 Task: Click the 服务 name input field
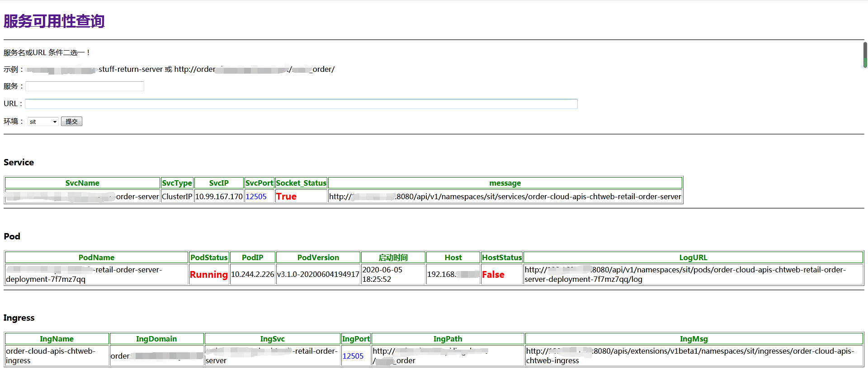(85, 86)
